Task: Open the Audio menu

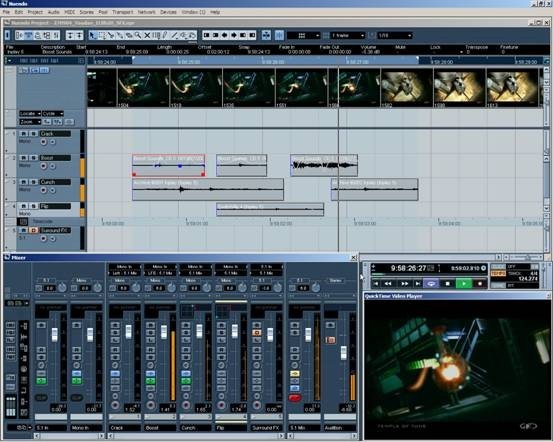Action: pos(53,12)
